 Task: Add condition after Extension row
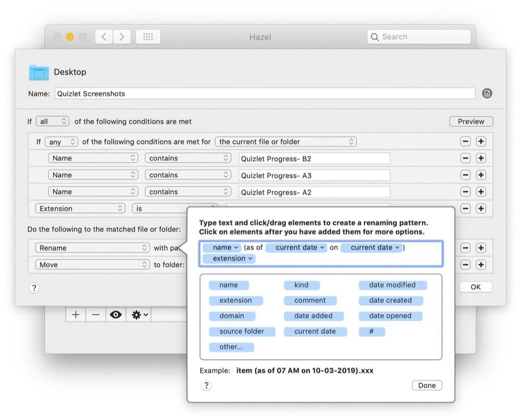[x=481, y=208]
